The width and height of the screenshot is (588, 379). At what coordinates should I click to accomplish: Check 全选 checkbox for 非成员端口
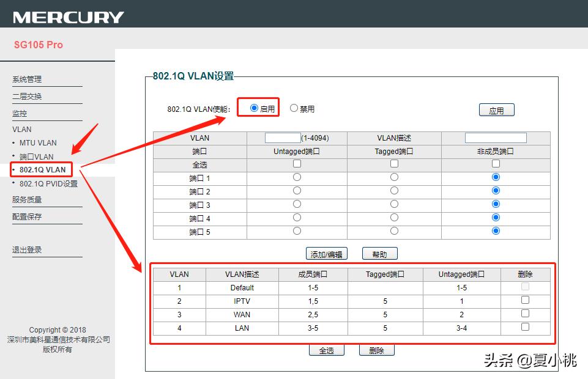(496, 164)
